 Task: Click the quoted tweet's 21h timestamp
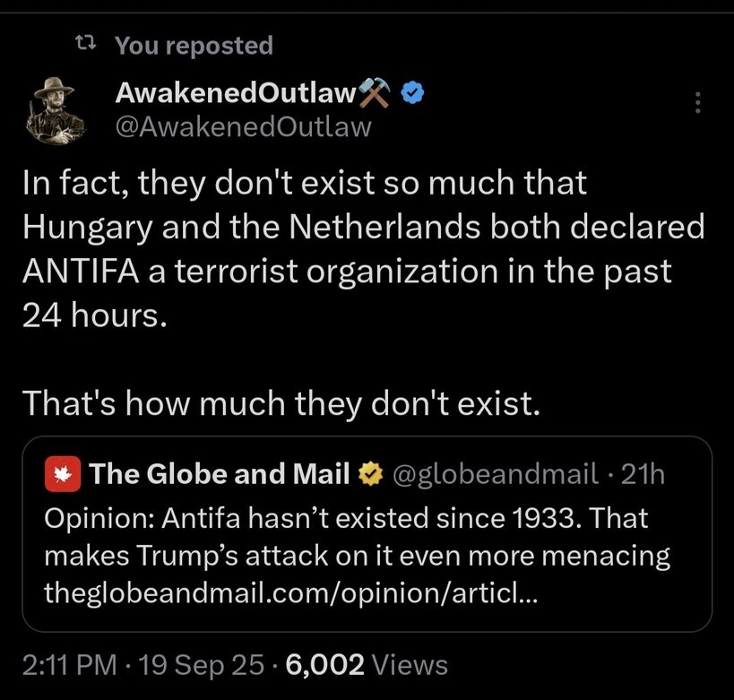643,474
